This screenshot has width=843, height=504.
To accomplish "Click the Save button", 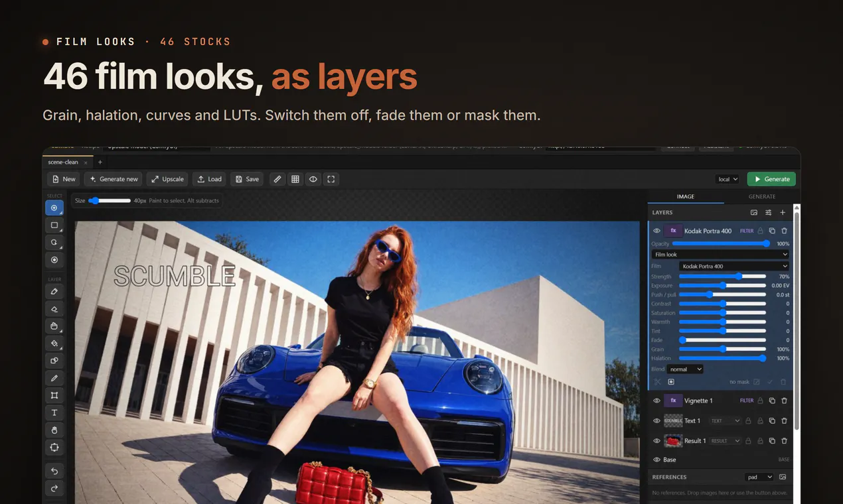I will click(x=247, y=179).
